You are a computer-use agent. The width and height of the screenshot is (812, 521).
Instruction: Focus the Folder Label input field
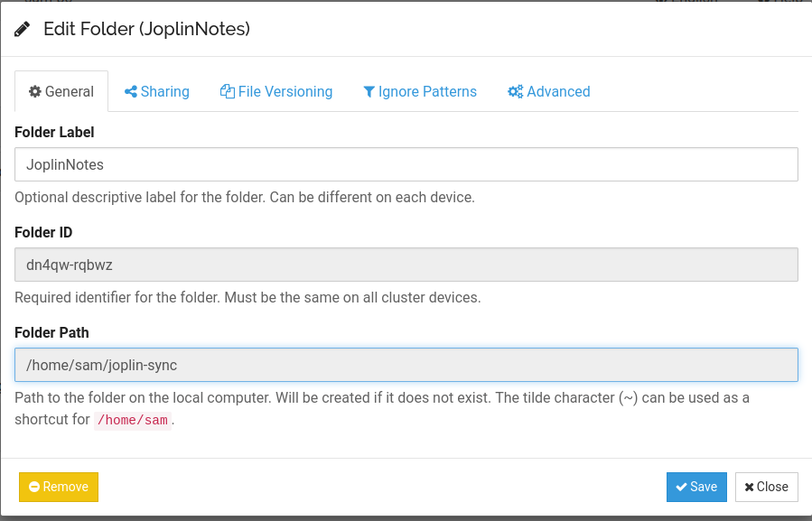click(406, 164)
